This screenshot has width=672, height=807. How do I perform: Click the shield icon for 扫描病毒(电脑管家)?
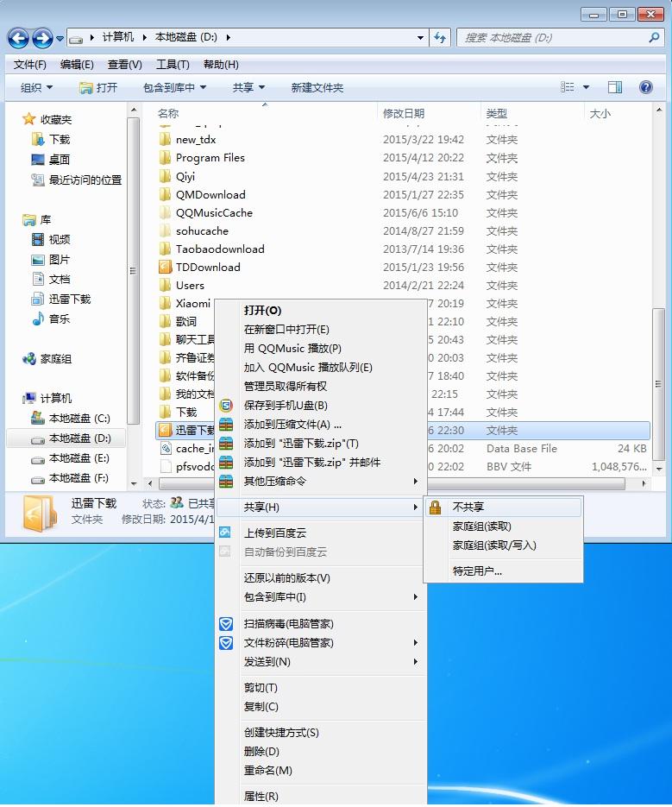(x=226, y=624)
